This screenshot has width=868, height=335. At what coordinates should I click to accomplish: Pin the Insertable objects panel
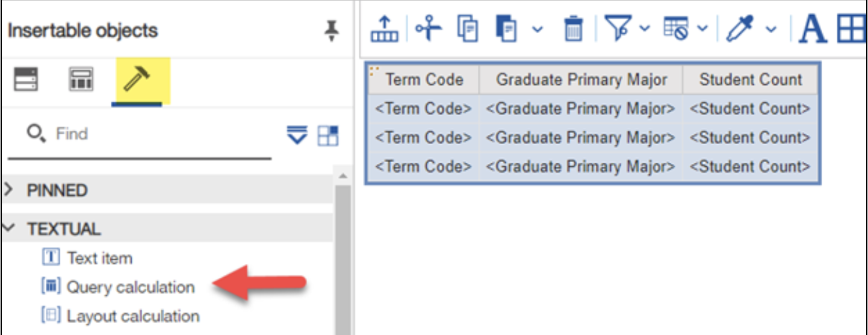tap(330, 30)
